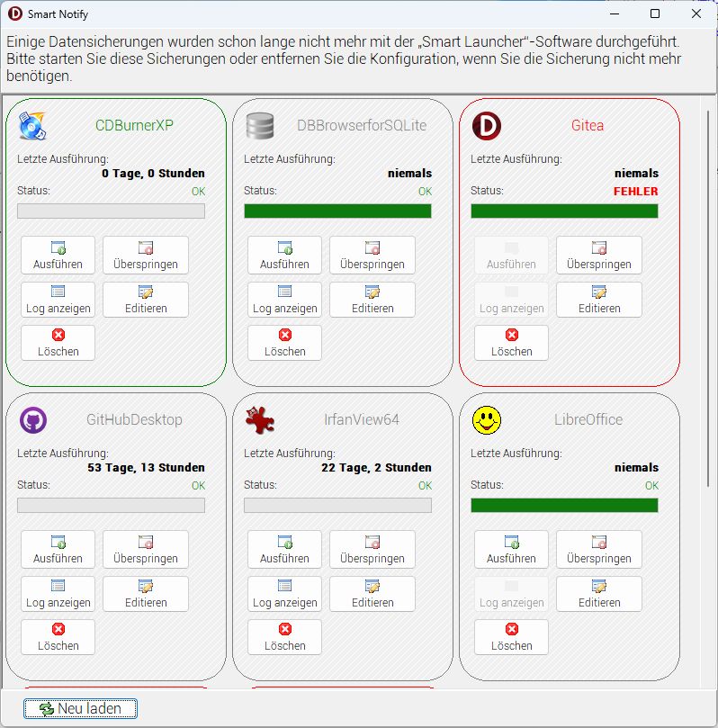Click the '53 Tage, 13 Stunden' value
718x728 pixels.
[x=146, y=468]
